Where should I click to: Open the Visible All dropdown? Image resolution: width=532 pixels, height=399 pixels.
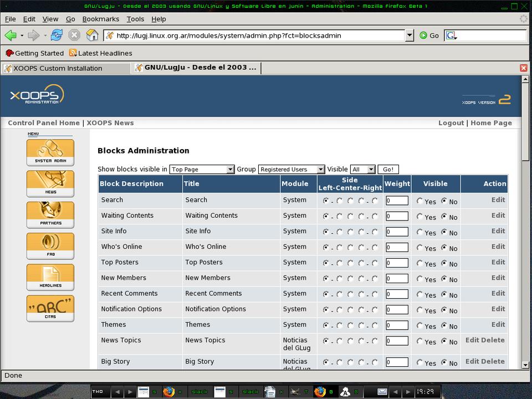tap(363, 170)
